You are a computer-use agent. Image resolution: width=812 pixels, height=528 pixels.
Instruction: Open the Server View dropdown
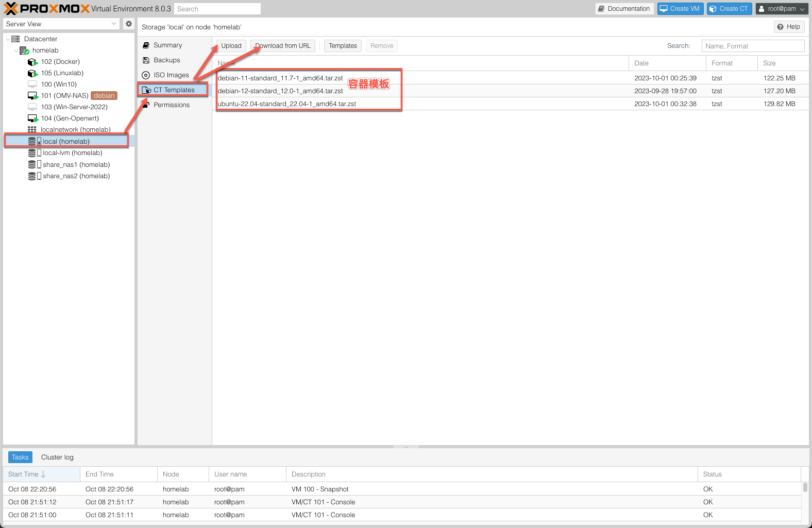click(114, 24)
